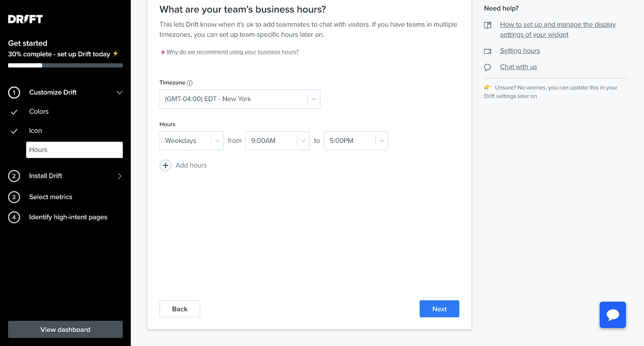
Task: Open the Drift chat widget bubble
Action: pyautogui.click(x=613, y=315)
